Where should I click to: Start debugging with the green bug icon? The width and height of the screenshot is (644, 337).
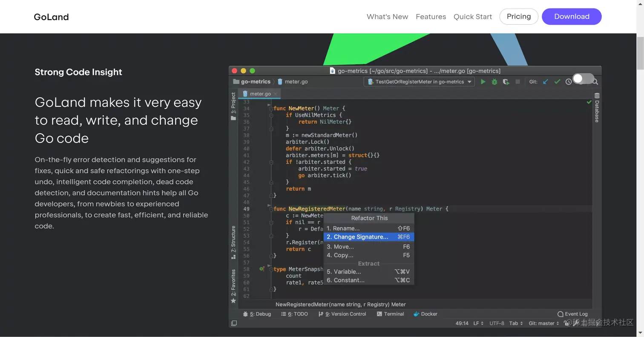click(494, 82)
